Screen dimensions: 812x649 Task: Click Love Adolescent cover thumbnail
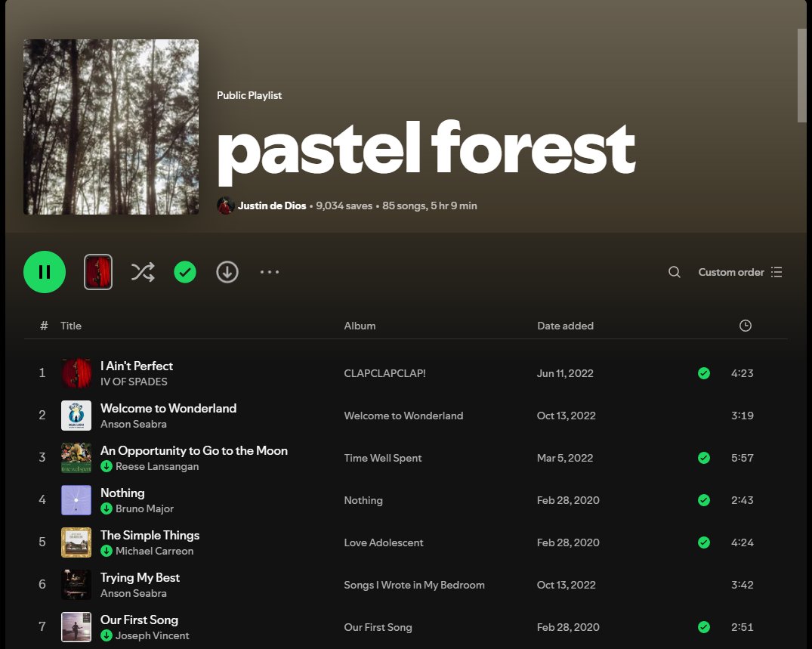point(76,542)
